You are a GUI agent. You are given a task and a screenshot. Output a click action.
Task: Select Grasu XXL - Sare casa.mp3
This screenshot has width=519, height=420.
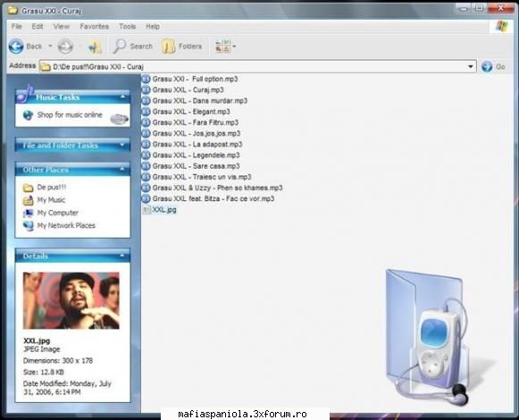[x=196, y=166]
